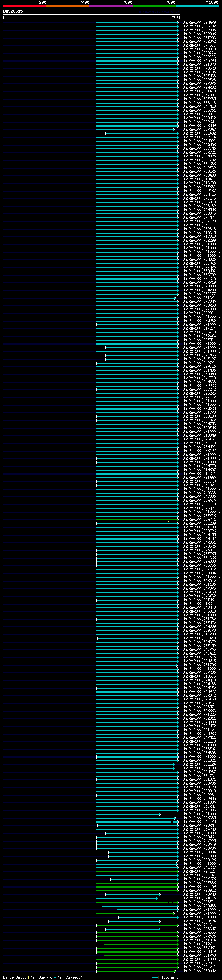This screenshot has height=980, width=222.
Task: Select the orange ~40% identity legend segment
Action: [x=68, y=6]
